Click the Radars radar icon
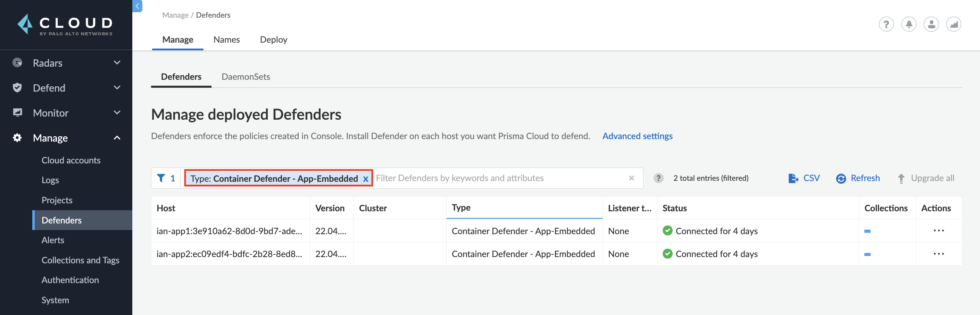The width and height of the screenshot is (980, 315). point(17,63)
